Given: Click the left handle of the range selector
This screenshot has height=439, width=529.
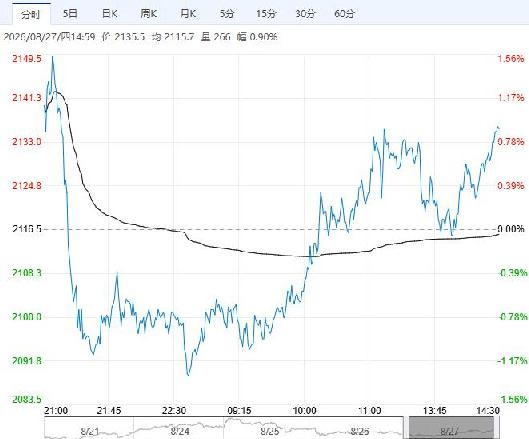Looking at the screenshot, I should point(406,428).
